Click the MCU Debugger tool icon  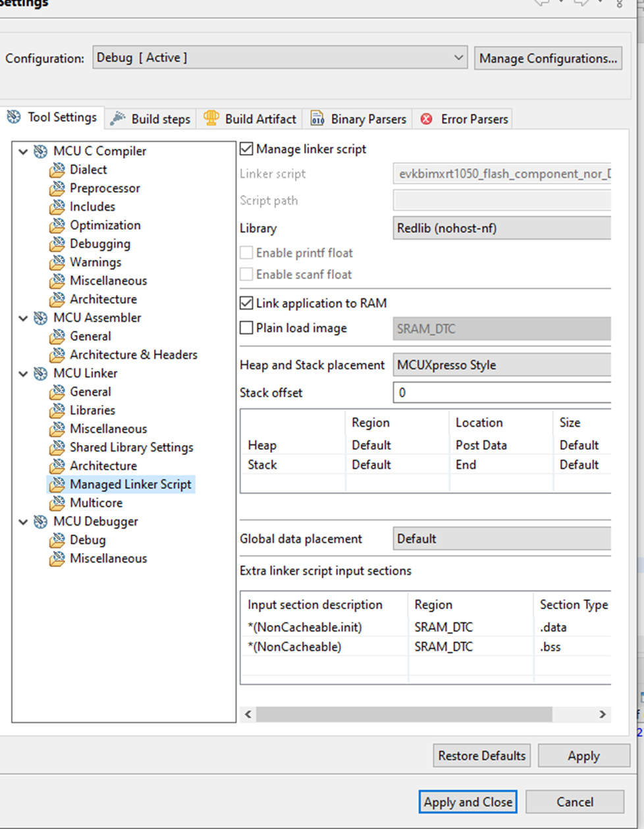[41, 521]
